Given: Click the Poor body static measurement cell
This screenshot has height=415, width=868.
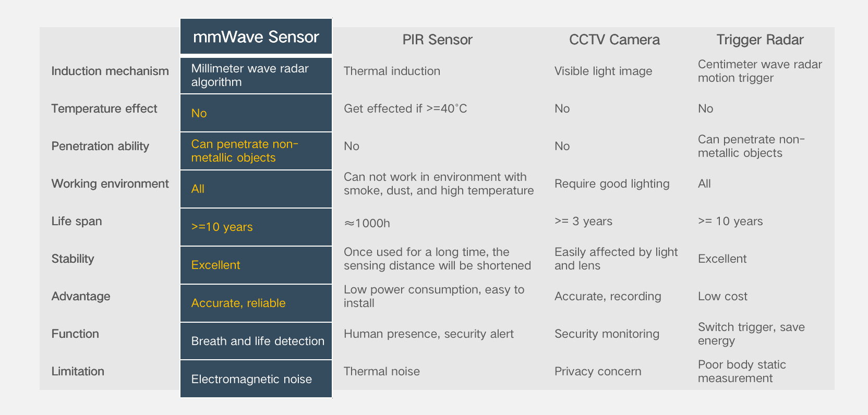Looking at the screenshot, I should [741, 371].
